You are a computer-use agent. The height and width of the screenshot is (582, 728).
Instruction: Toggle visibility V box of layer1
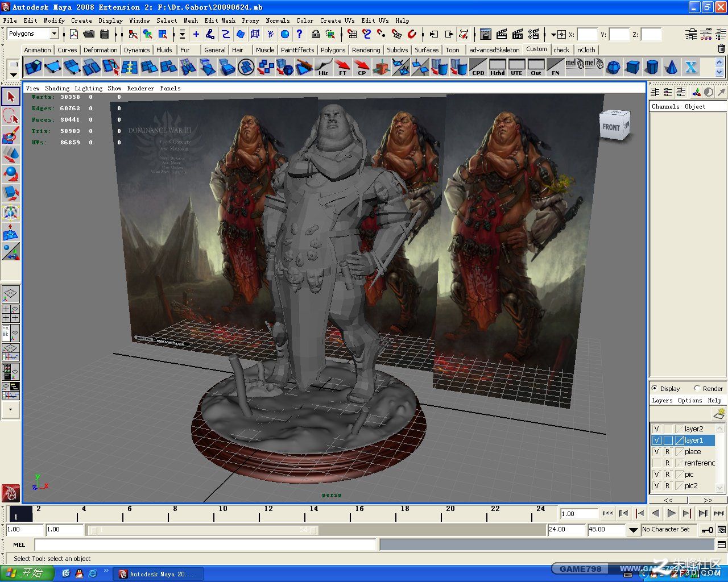click(657, 440)
